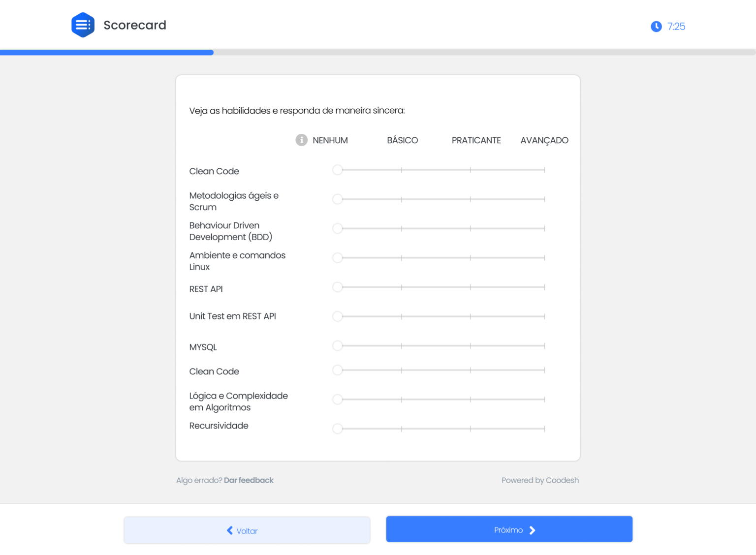
Task: Click the Recursividade slider handle
Action: [338, 429]
